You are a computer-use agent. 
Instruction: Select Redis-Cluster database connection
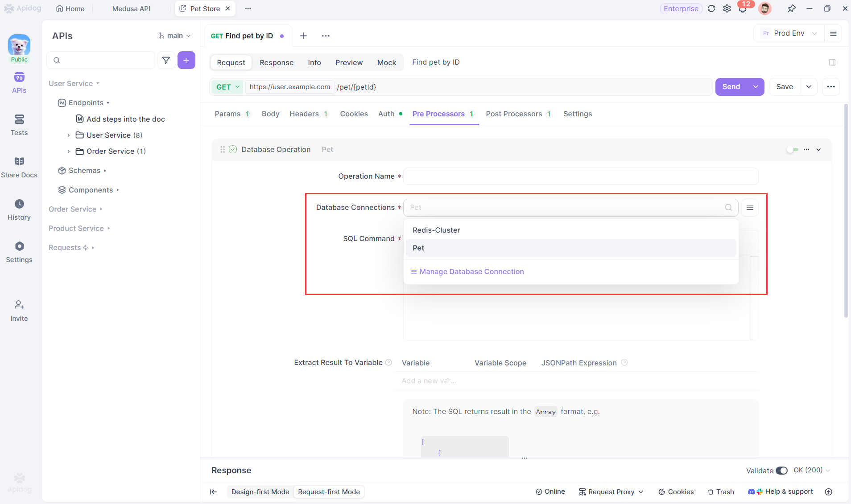tap(571, 230)
